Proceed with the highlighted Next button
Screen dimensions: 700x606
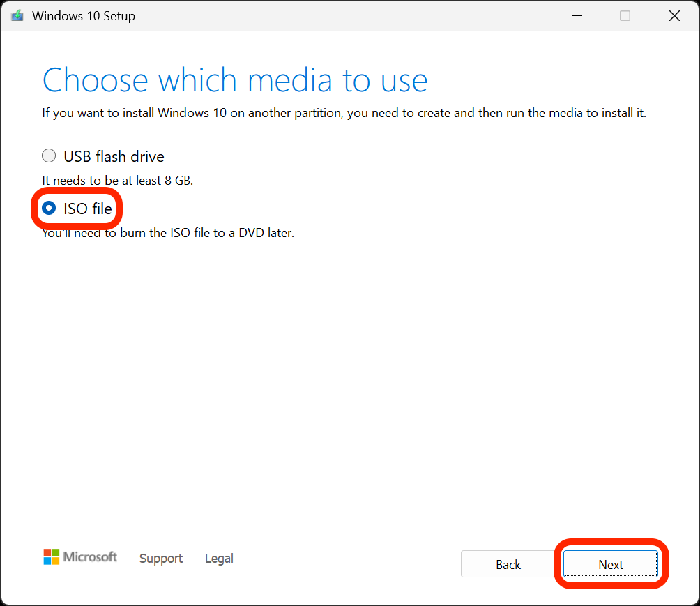[x=610, y=564]
